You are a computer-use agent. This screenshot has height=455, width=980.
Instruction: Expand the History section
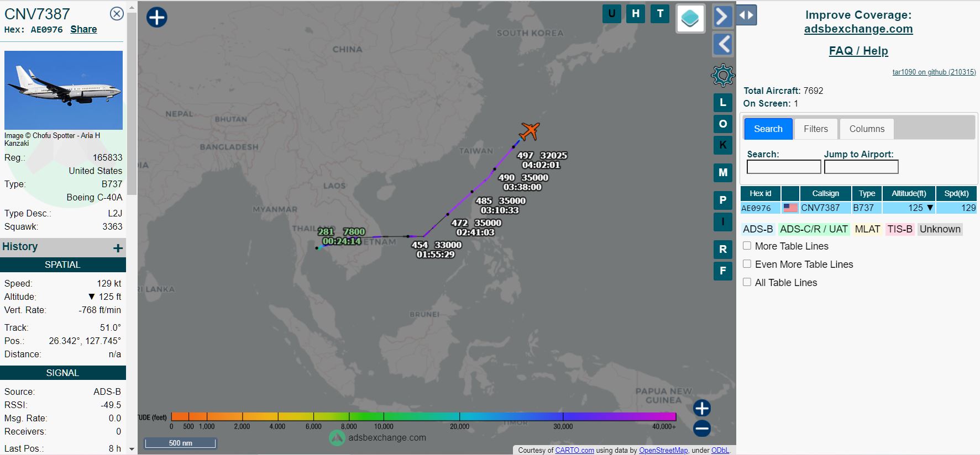[118, 248]
